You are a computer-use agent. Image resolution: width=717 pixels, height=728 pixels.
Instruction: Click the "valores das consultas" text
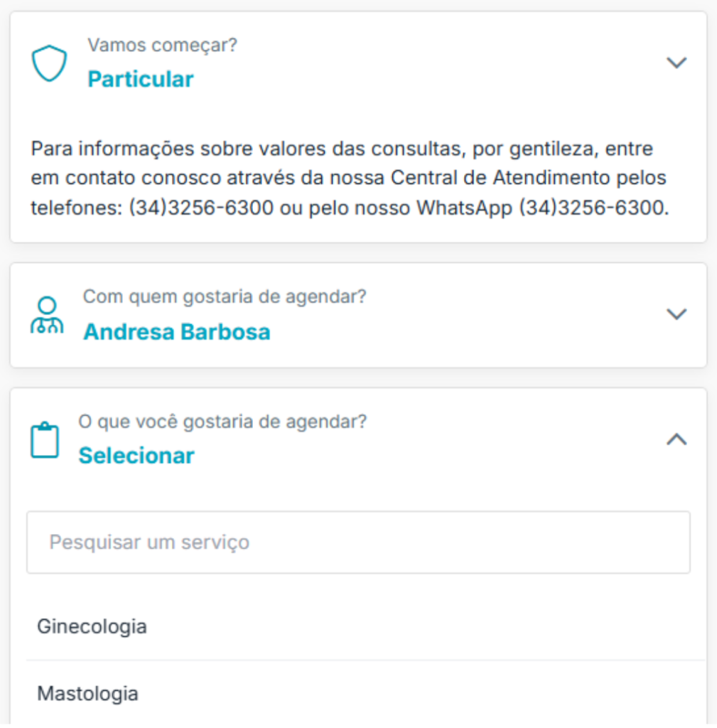279,150
